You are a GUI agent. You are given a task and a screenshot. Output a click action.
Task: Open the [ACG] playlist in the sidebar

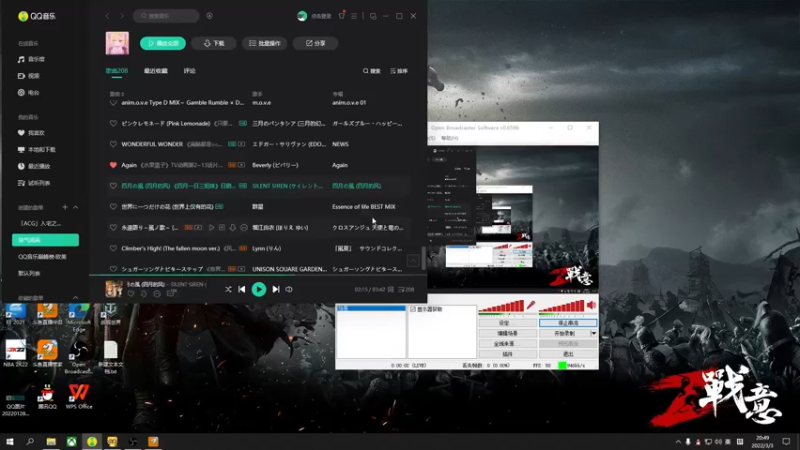tap(41, 223)
